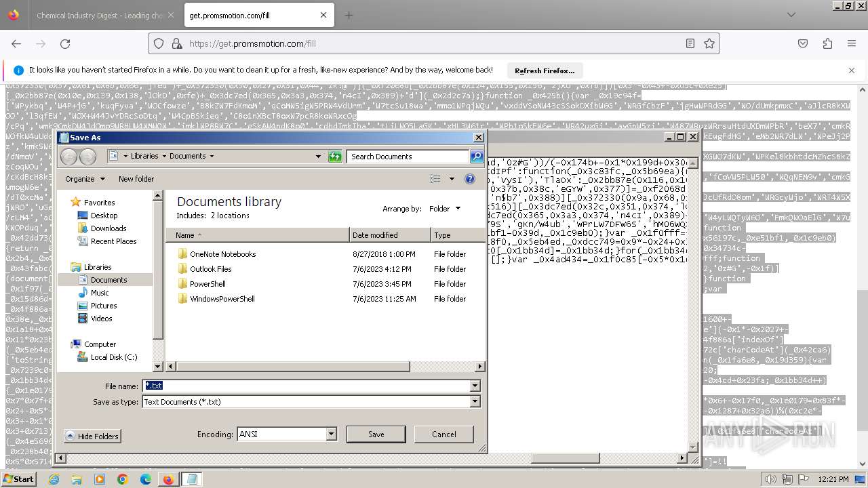Click the padlock site info icon
Image resolution: width=868 pixels, height=488 pixels.
(x=176, y=43)
